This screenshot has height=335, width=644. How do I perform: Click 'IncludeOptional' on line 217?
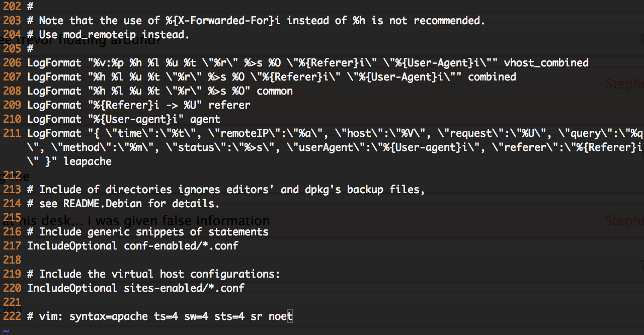tap(72, 246)
